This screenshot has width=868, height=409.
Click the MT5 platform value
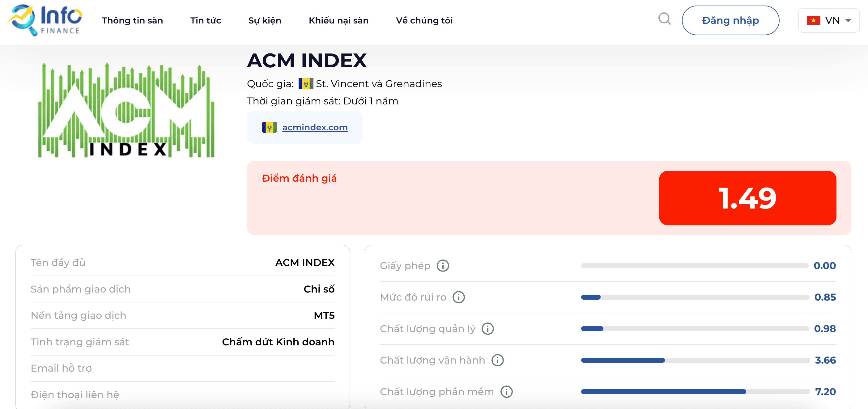pos(324,315)
